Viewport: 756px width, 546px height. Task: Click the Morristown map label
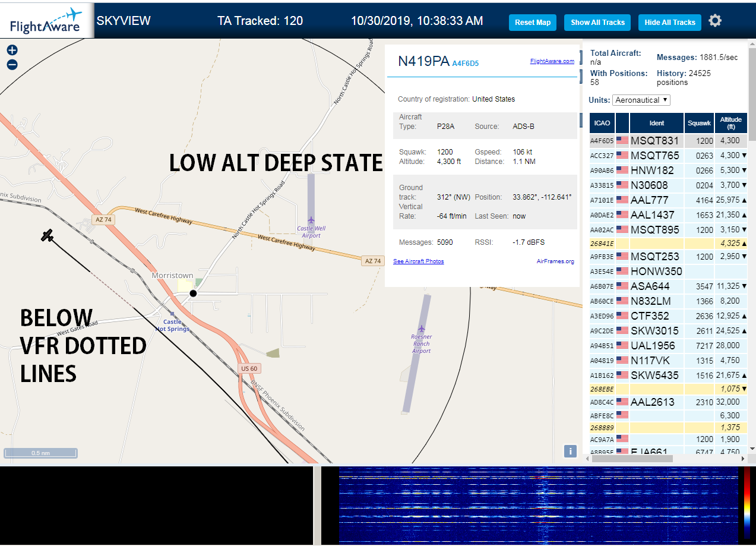(172, 275)
